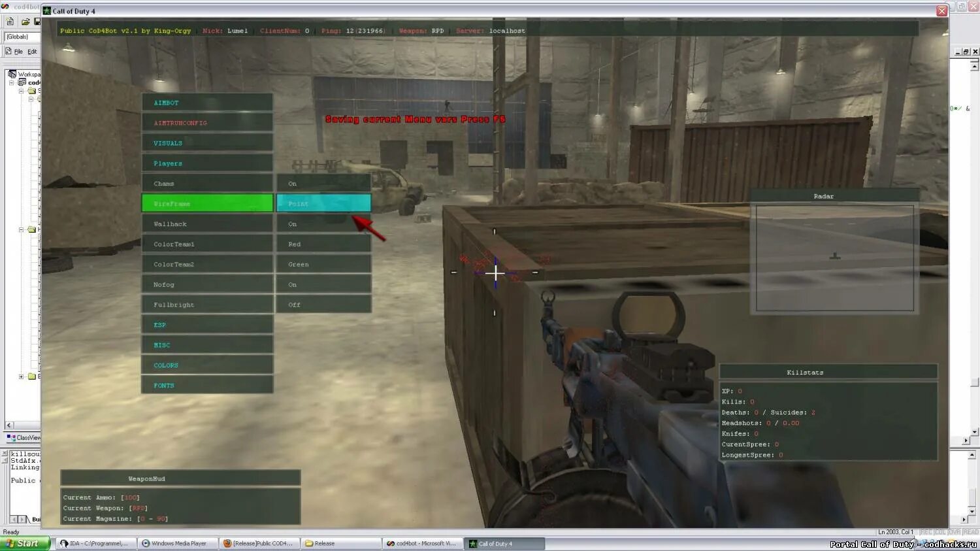Click the Killstats panel header
This screenshot has width=980, height=551.
click(x=828, y=372)
